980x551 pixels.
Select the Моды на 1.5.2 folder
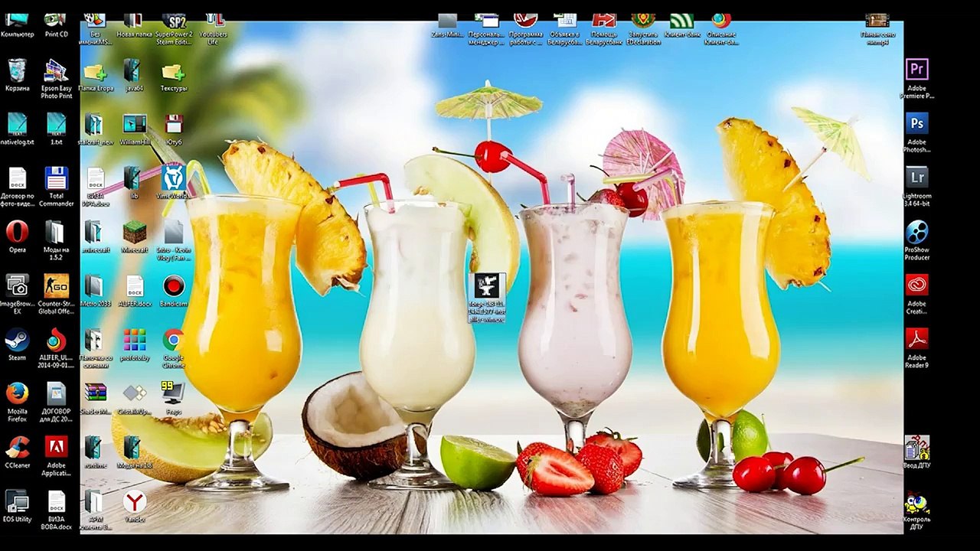56,240
